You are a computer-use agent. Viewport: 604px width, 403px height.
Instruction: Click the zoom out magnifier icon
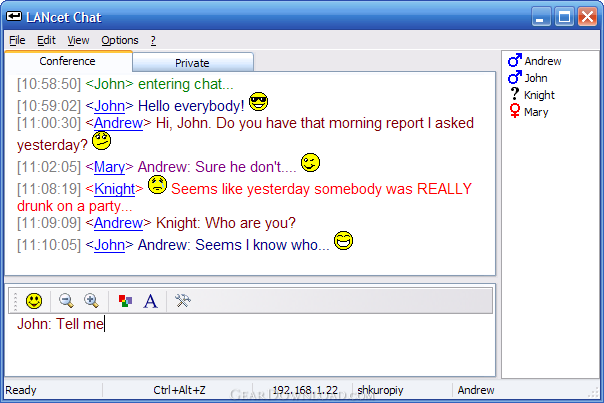tap(66, 301)
